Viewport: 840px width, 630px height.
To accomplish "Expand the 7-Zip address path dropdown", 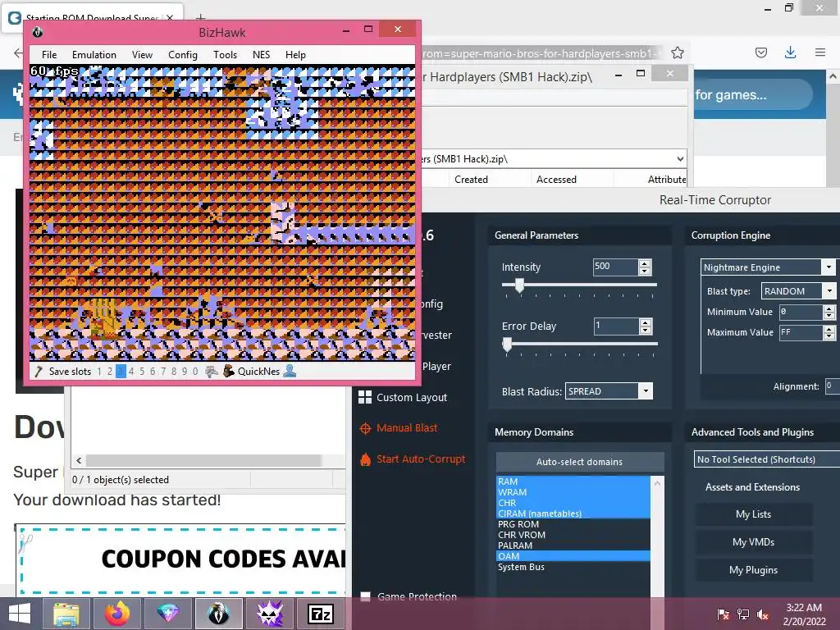I will point(680,158).
